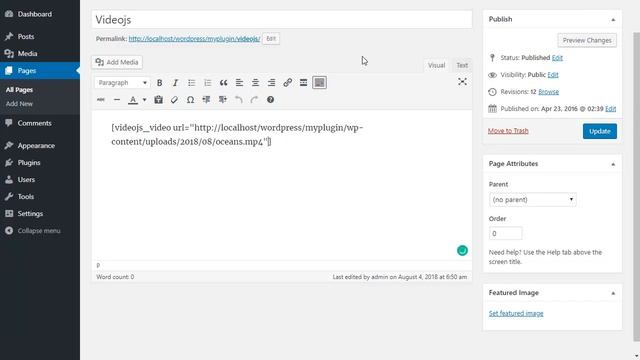Screen dimensions: 640x360
Task: Open keyboard shortcuts help
Action: tap(270, 100)
